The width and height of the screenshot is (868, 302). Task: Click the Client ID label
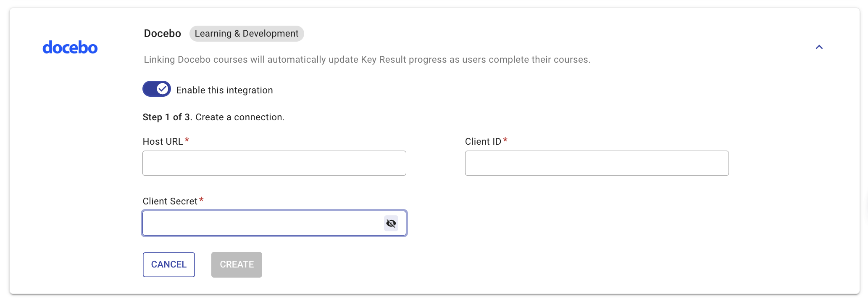(x=483, y=141)
